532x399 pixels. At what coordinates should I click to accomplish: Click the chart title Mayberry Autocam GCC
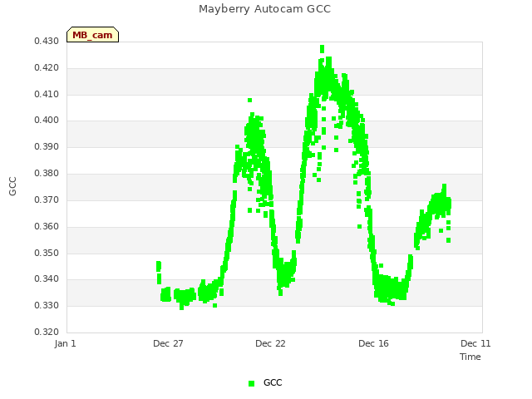tap(264, 9)
